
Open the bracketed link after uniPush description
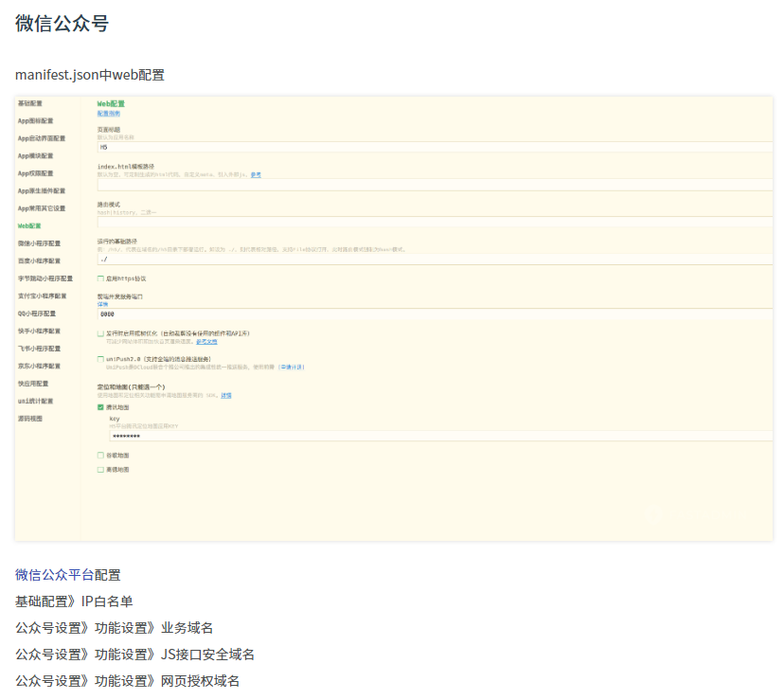tap(292, 368)
